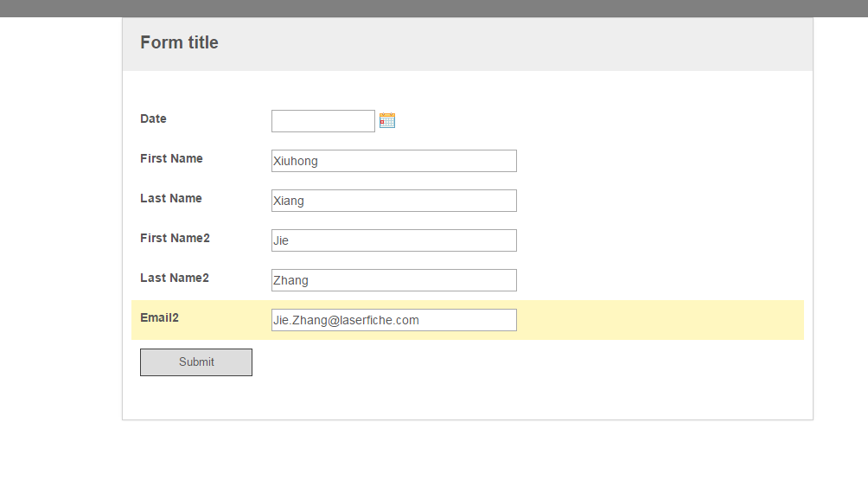The image size is (868, 480).
Task: Click the Last Name2 label
Action: 175,278
